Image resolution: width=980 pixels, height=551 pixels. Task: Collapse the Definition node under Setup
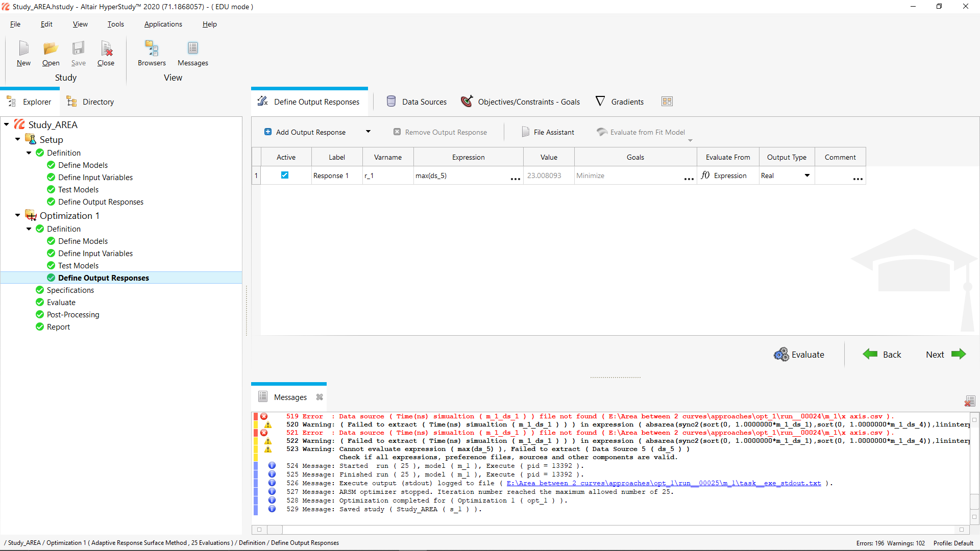click(x=29, y=153)
